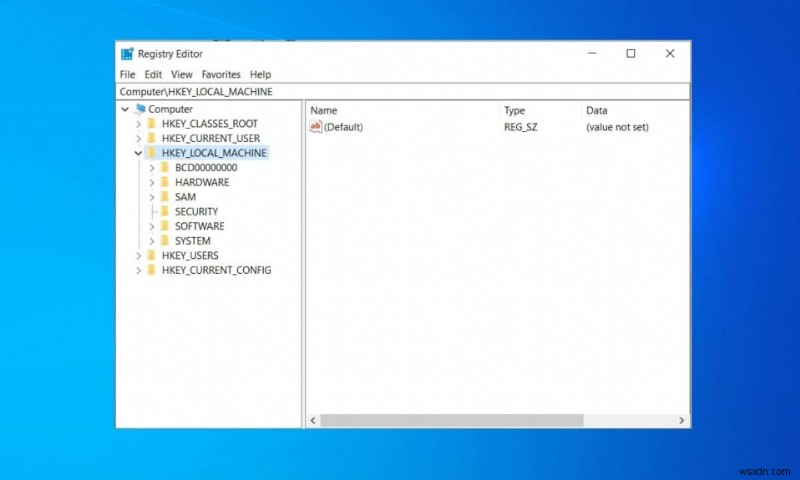Click the HKEY_LOCAL_MACHINE folder icon
800x480 pixels.
152,153
